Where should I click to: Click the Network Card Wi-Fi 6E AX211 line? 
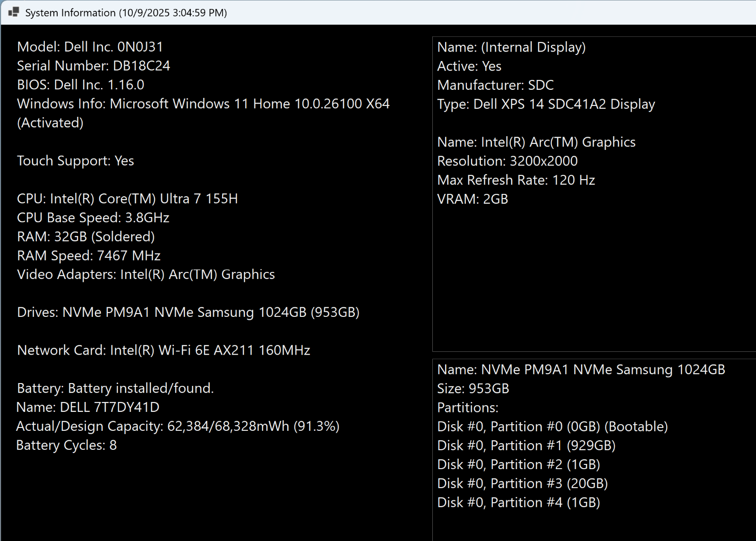[x=163, y=350]
